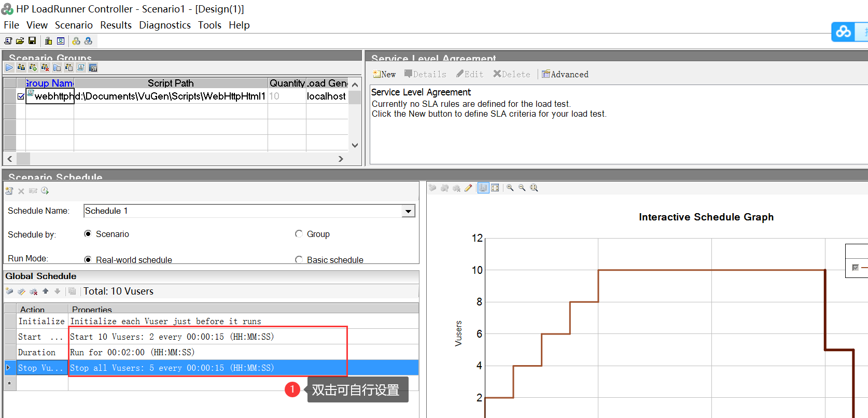Click the scroll up arrow in Scenario Groups
This screenshot has height=418, width=868.
pyautogui.click(x=355, y=85)
